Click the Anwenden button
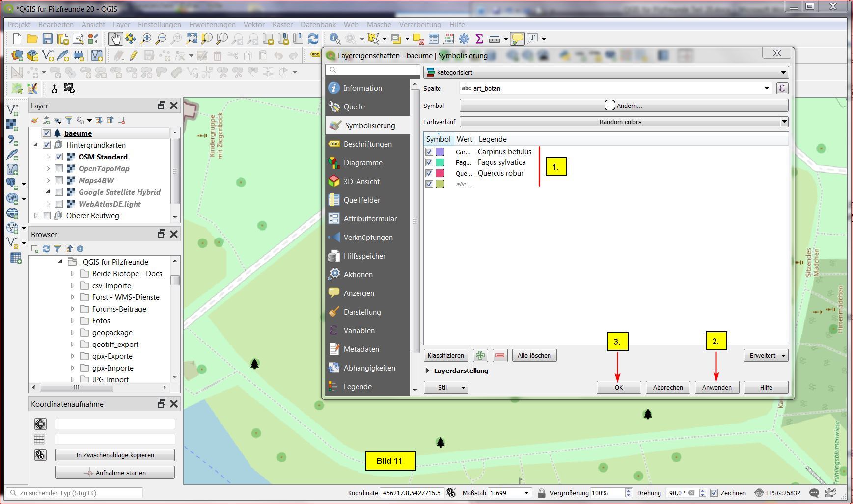This screenshot has width=853, height=504. [716, 387]
